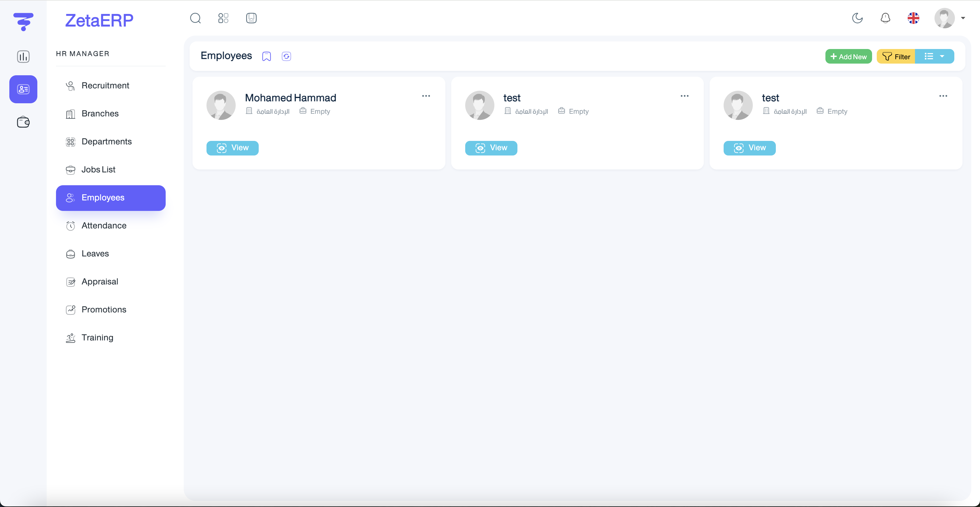Open Mohamed Hammad card options menu
The height and width of the screenshot is (507, 980).
click(x=426, y=96)
